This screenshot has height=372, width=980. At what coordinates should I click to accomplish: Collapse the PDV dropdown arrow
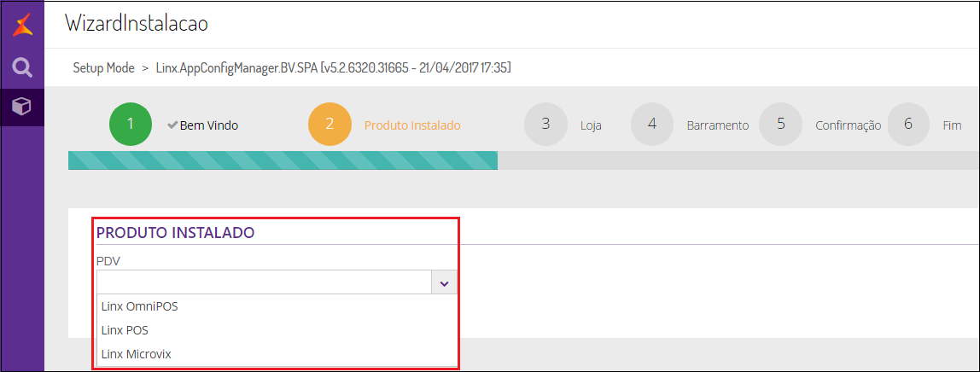[445, 282]
